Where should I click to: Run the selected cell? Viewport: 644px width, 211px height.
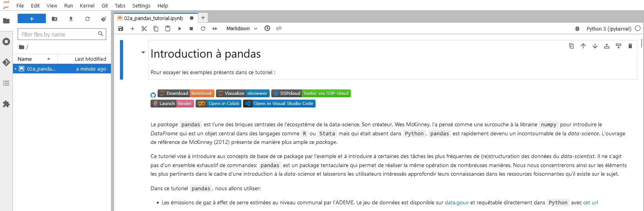coord(180,29)
